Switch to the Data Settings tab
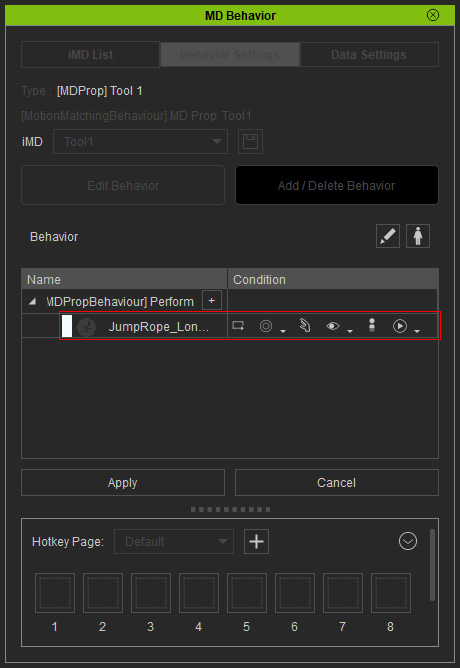Viewport: 460px width, 668px height. (x=369, y=55)
